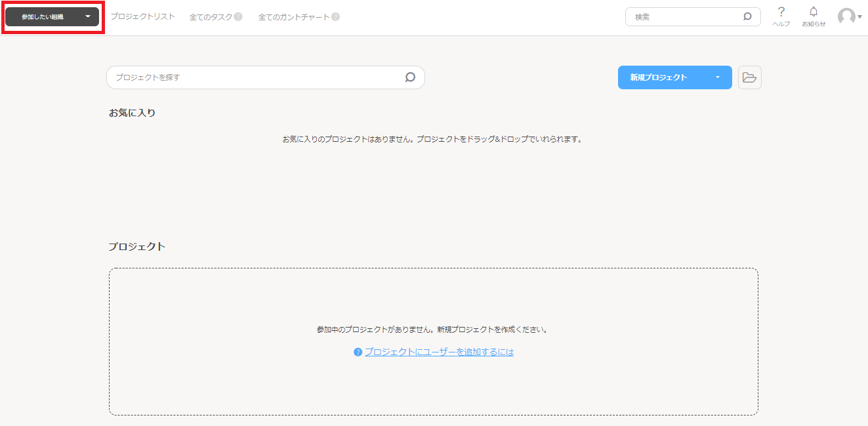
Task: Click the search magnifier in the 検索 box
Action: point(747,16)
